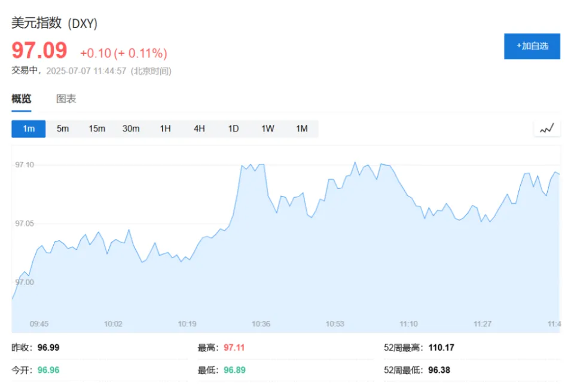574x392 pixels.
Task: Select the 1m interval
Action: tap(29, 129)
